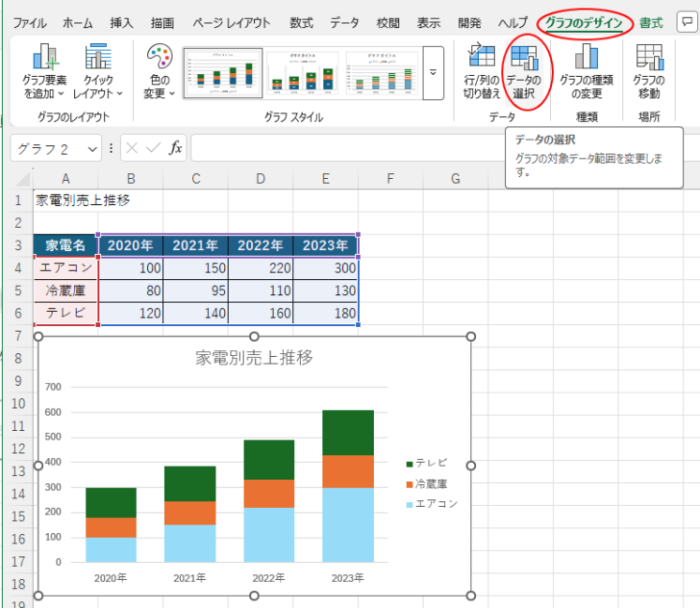
Task: Click the データの選択 (Select Data) icon
Action: point(524,58)
